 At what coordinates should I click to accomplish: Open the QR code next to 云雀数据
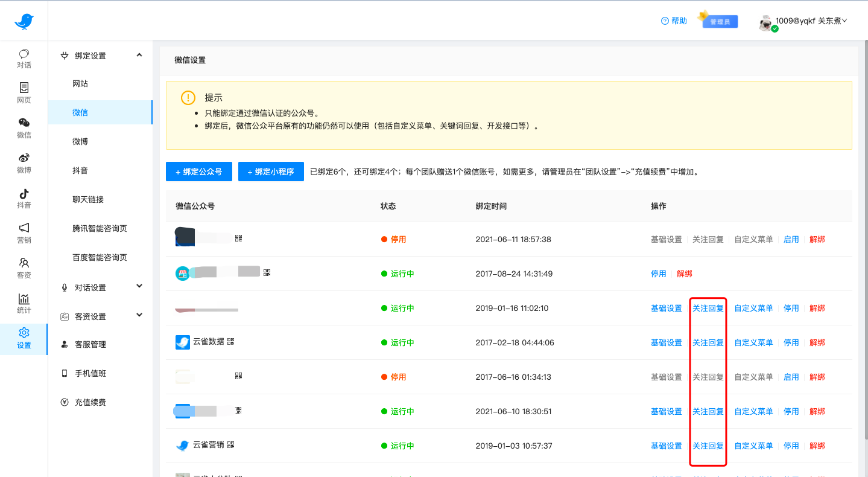point(231,341)
